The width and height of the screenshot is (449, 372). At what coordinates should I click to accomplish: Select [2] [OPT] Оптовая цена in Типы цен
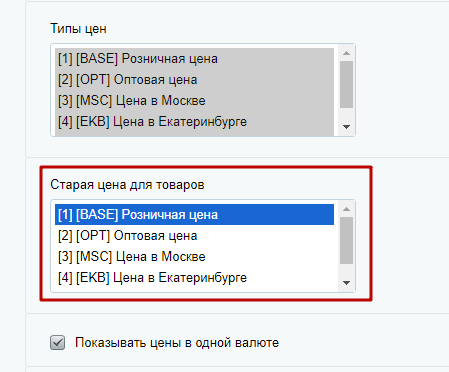[x=194, y=80]
